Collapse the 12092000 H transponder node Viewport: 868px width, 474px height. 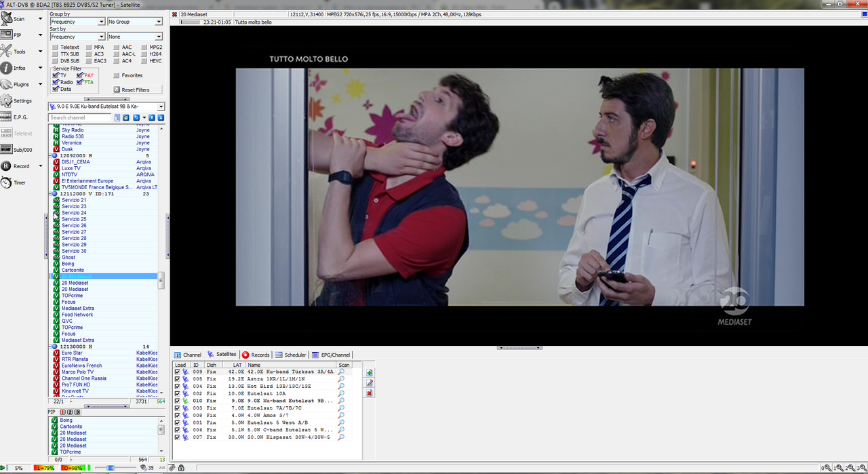[51, 156]
